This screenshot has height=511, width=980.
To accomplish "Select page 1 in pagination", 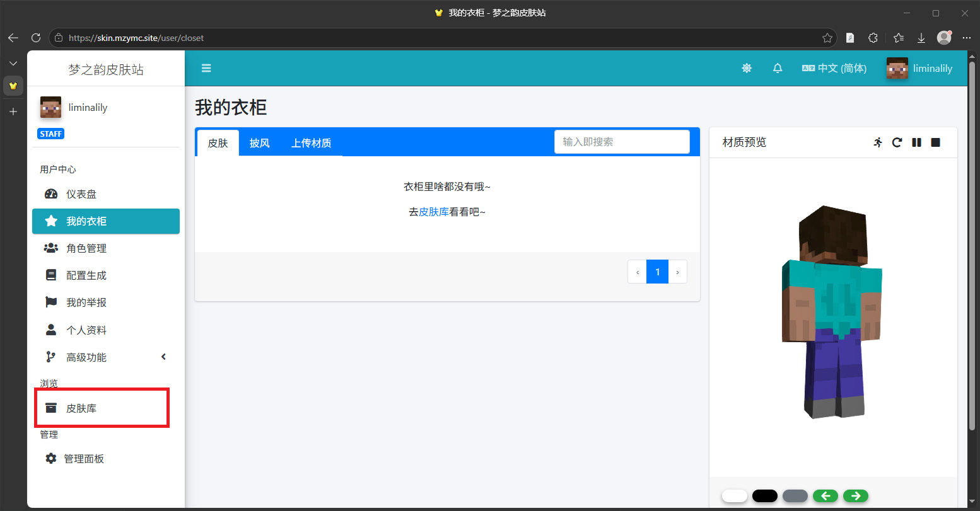I will (657, 272).
